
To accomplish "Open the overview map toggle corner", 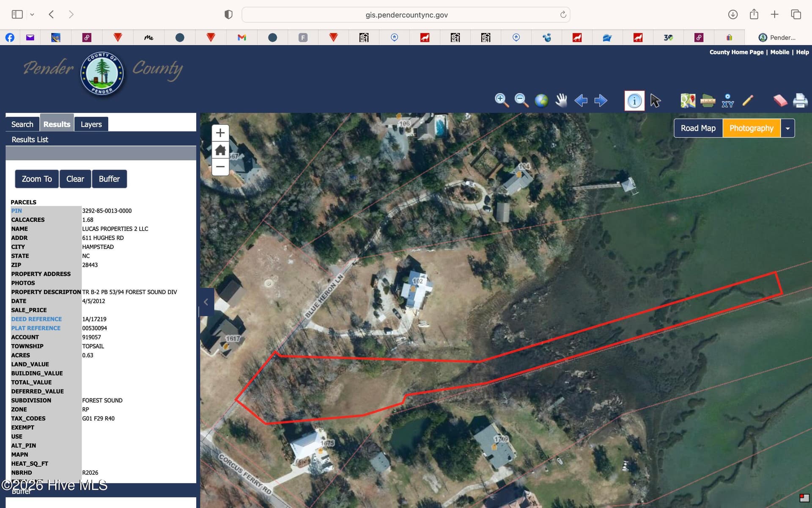I will (x=804, y=498).
